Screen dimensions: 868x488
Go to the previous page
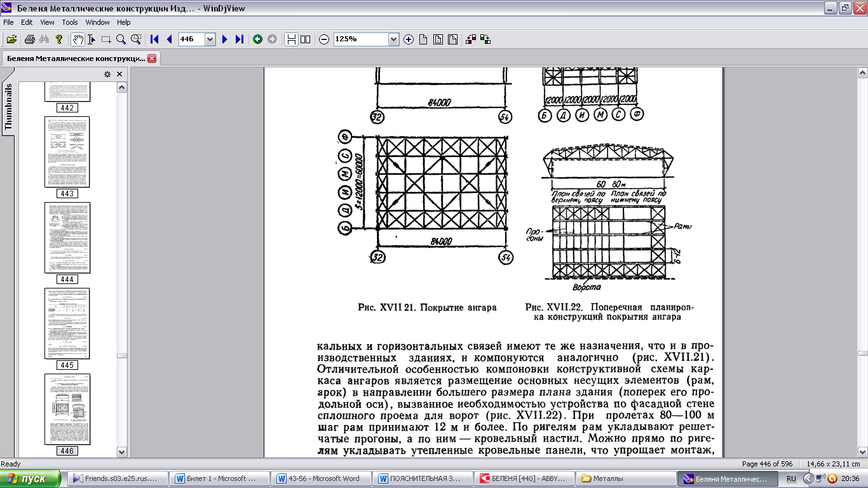click(x=169, y=39)
